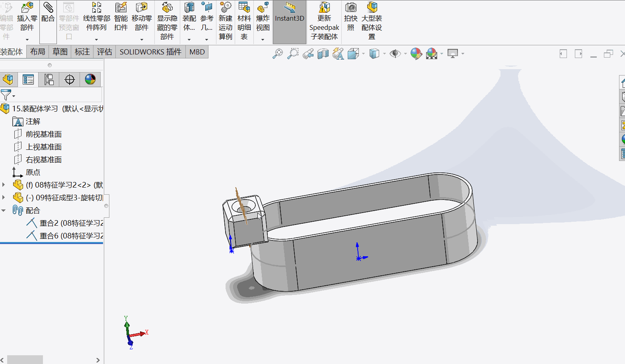Open Reference Geometry (参考几何体) tool
This screenshot has width=625, height=364.
206,17
